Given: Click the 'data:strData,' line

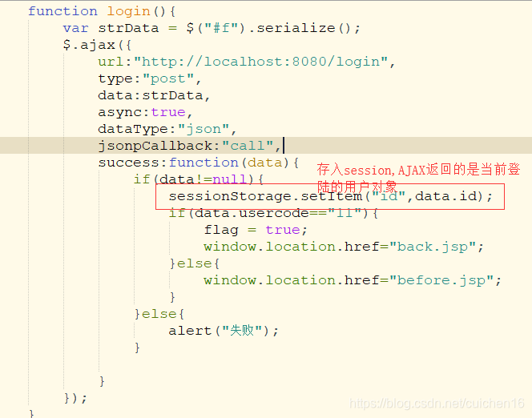Looking at the screenshot, I should (x=154, y=95).
